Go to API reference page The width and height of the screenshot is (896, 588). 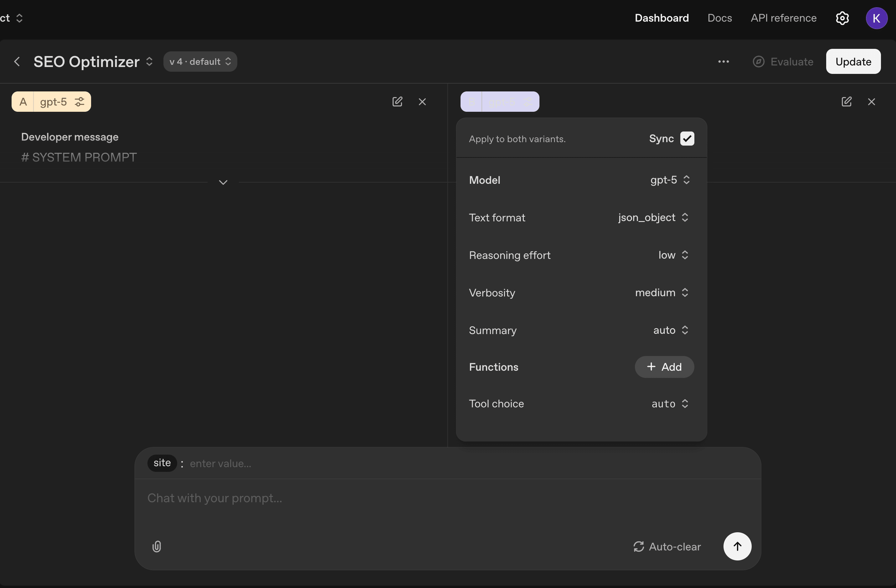[x=783, y=18]
